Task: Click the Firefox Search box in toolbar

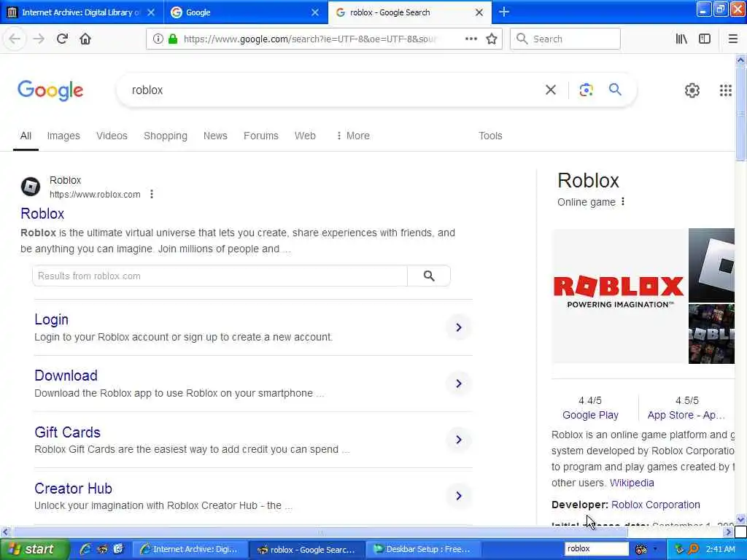Action: click(565, 39)
